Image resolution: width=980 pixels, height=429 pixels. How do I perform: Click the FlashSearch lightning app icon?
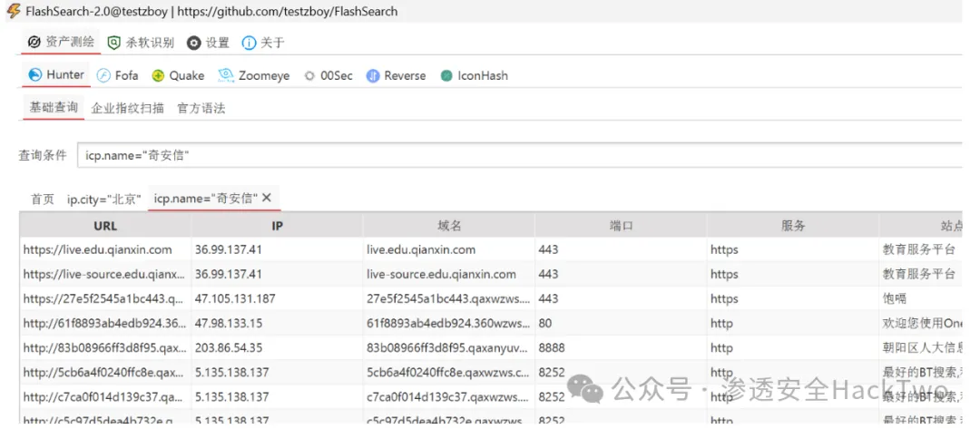coord(13,11)
